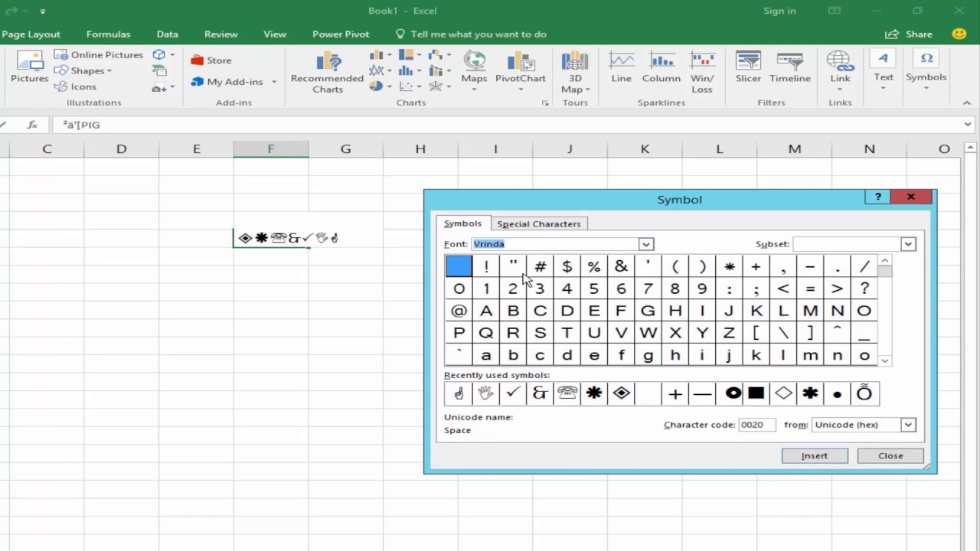Open the Pictures insert icon
Viewport: 980px width, 551px height.
[29, 67]
